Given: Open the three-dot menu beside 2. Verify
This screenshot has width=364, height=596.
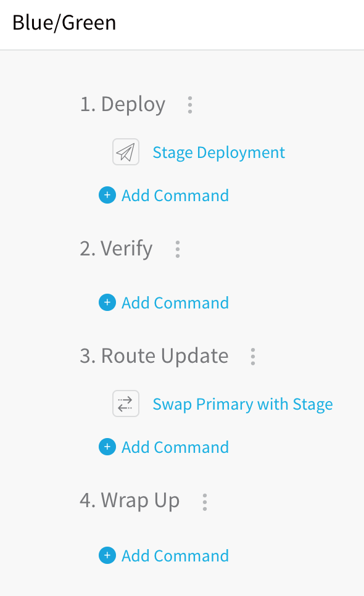Looking at the screenshot, I should pyautogui.click(x=178, y=249).
